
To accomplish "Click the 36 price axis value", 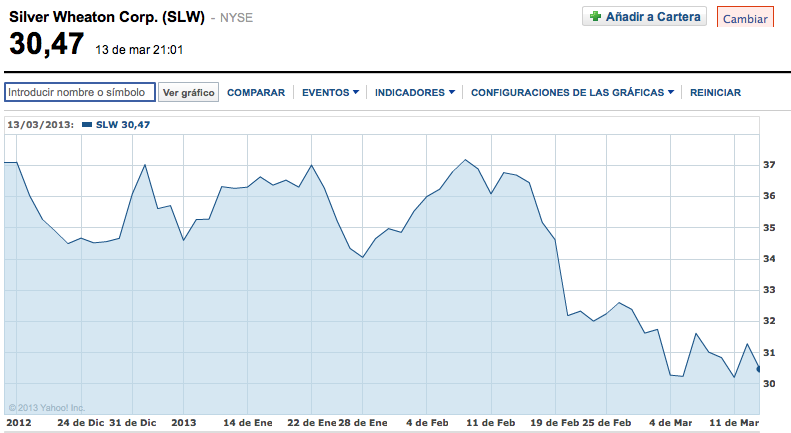I will (769, 196).
